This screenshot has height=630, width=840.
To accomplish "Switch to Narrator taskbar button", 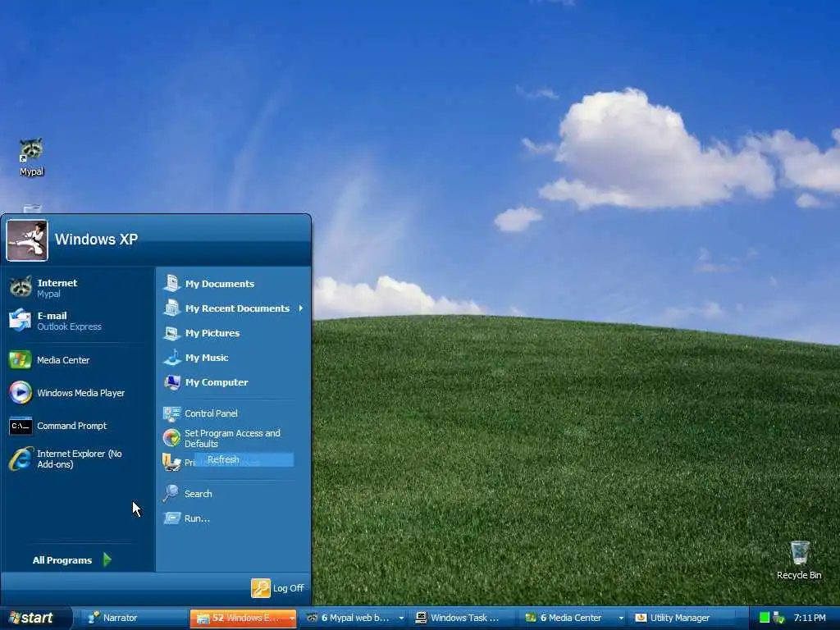I will tap(135, 618).
